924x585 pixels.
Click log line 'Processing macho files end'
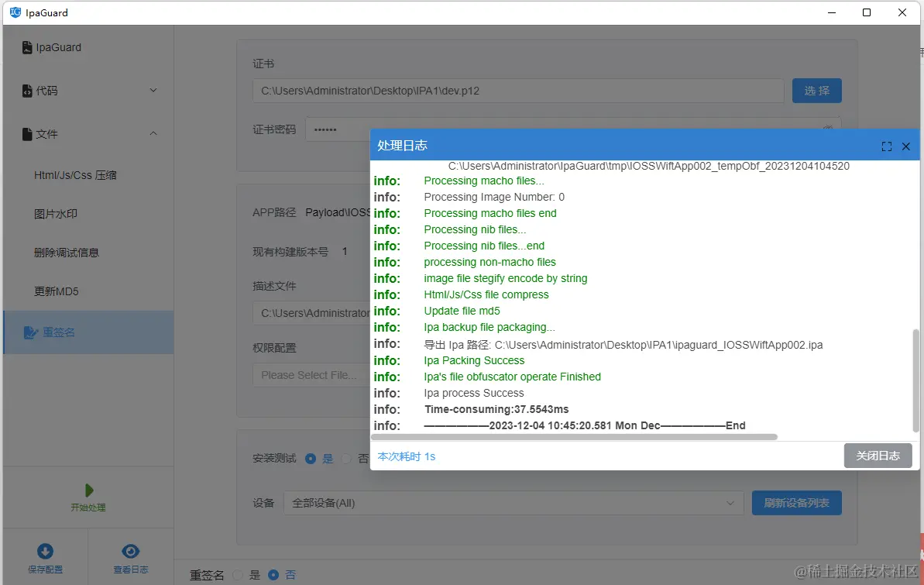pyautogui.click(x=490, y=214)
